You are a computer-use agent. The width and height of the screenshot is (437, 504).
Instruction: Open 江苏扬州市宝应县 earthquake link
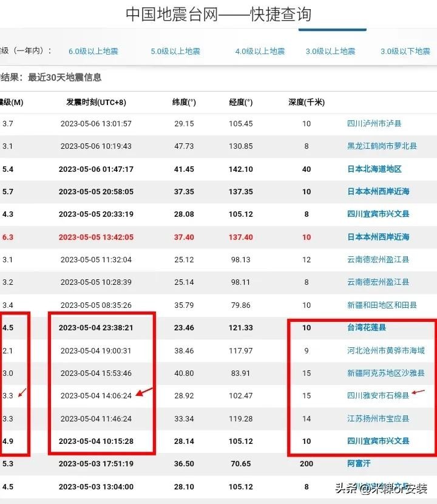click(378, 418)
